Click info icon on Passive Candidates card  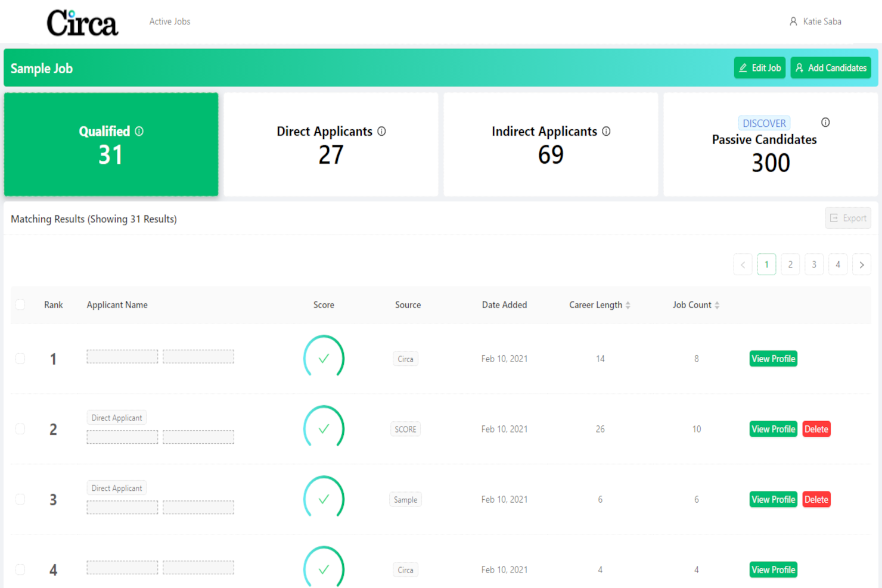coord(825,122)
